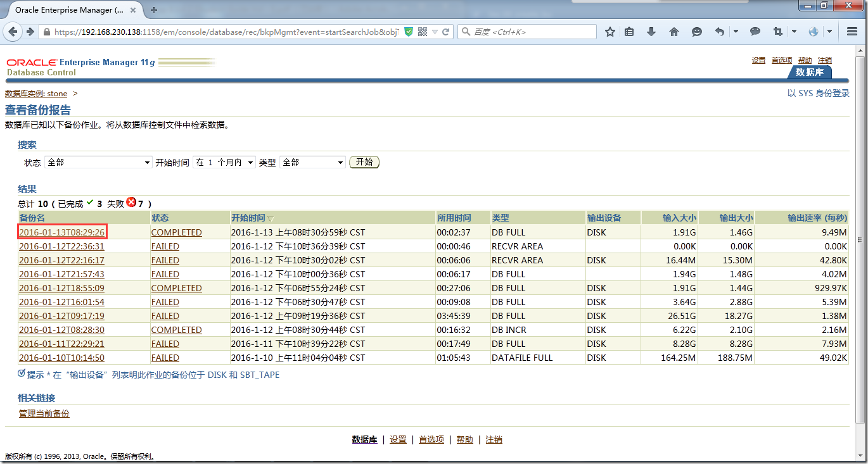Open backup 2016-01-10T10:14:50
The width and height of the screenshot is (868, 464).
point(61,358)
